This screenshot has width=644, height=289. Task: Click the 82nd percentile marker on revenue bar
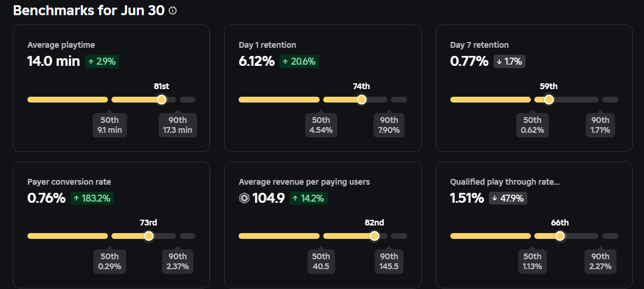pyautogui.click(x=374, y=236)
